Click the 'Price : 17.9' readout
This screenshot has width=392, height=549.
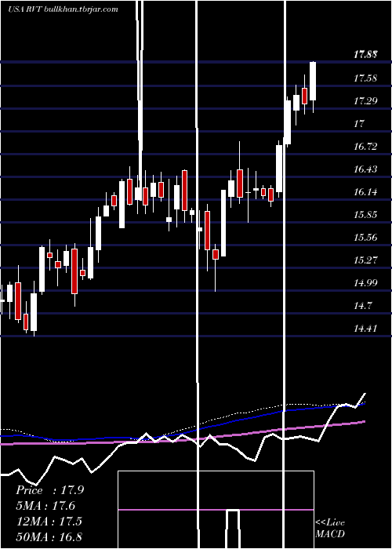pos(49,490)
